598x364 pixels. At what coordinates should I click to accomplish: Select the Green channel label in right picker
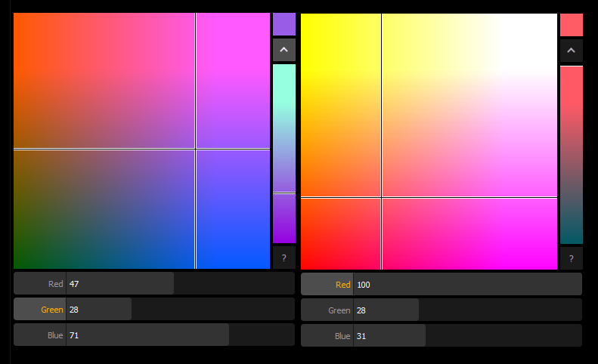click(327, 310)
